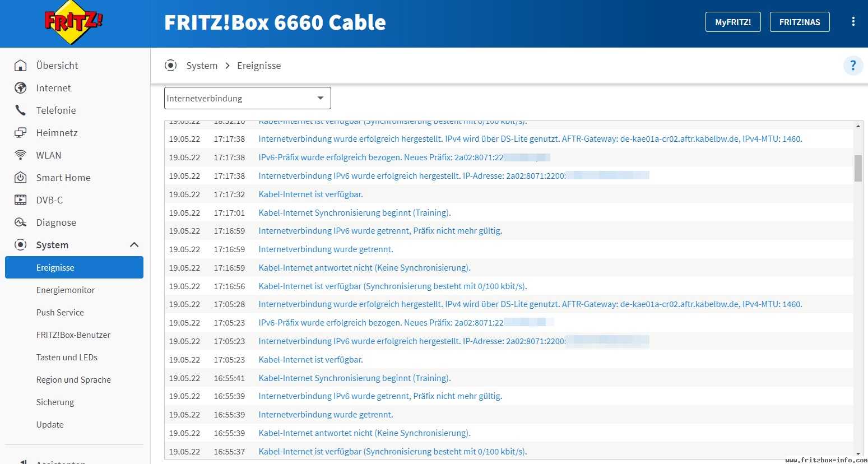This screenshot has width=868, height=464.
Task: Open 17:16:56 Synchronisierung besteht event
Action: tap(393, 286)
